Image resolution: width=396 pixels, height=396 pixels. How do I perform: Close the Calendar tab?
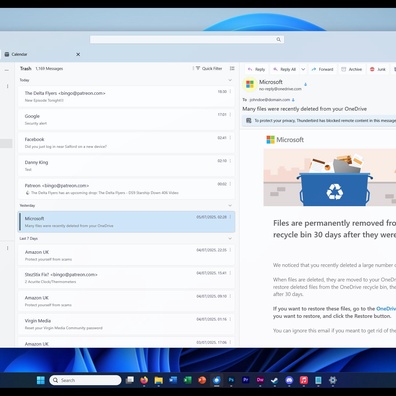[x=78, y=54]
